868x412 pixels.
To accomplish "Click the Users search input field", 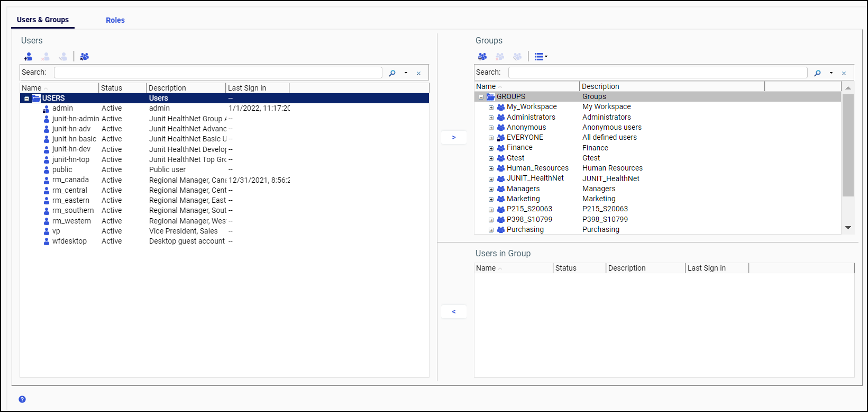I will pos(218,73).
